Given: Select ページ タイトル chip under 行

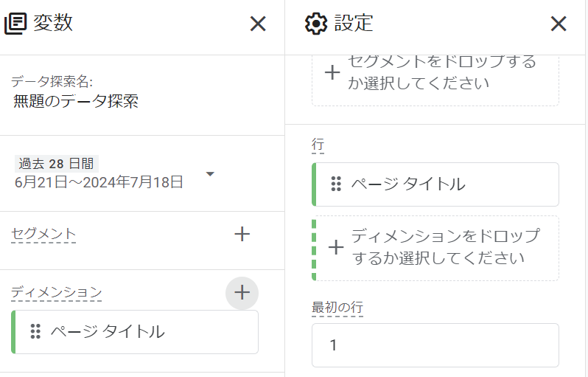Looking at the screenshot, I should point(435,184).
